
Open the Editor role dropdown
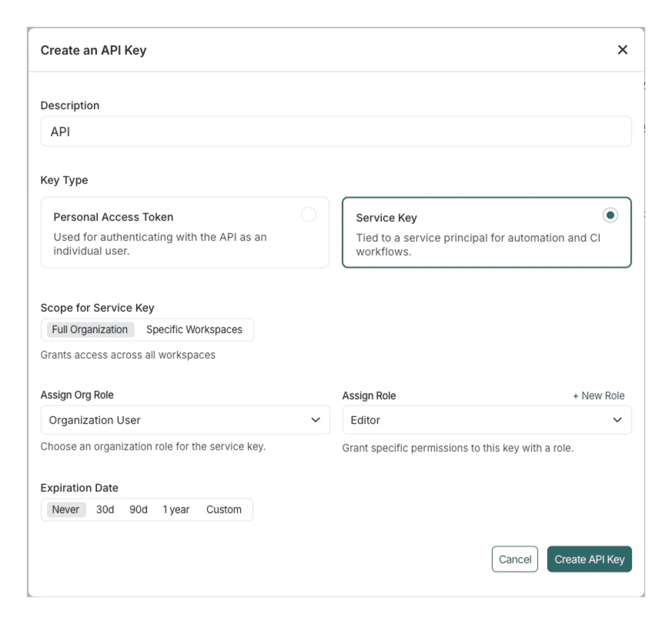487,420
